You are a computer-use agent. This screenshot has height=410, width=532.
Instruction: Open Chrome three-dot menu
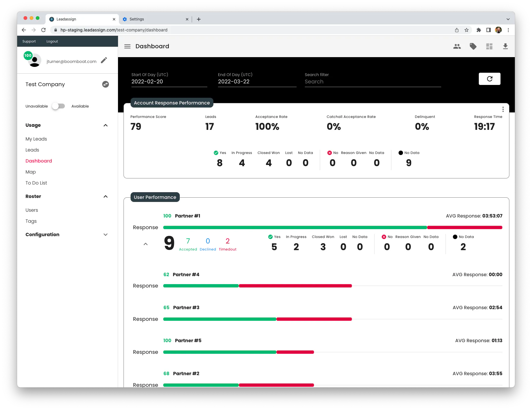pos(508,30)
